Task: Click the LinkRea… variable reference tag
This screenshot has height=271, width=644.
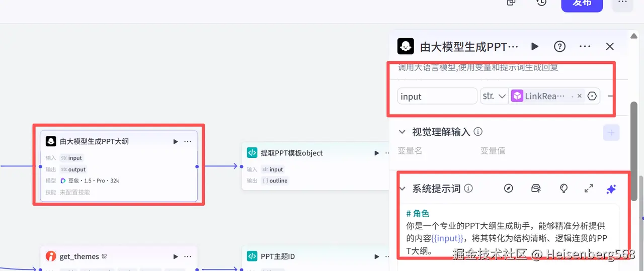Action: pyautogui.click(x=544, y=96)
